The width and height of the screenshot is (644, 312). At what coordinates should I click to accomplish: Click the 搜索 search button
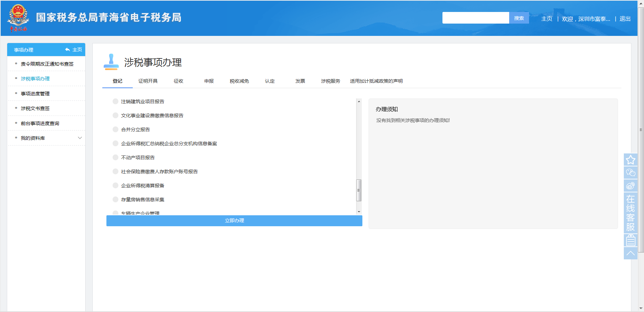[519, 18]
